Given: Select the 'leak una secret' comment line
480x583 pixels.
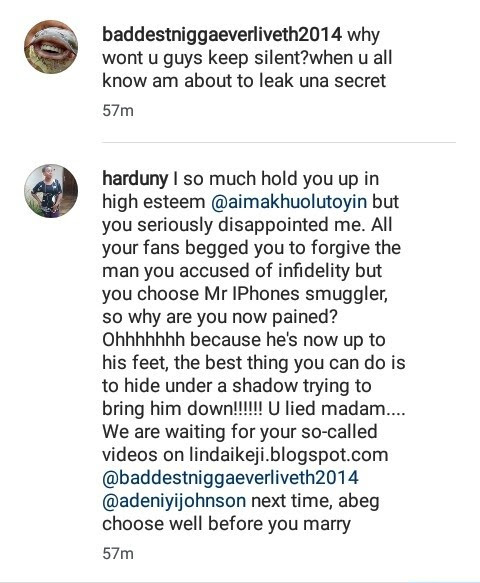Looking at the screenshot, I should [x=244, y=81].
